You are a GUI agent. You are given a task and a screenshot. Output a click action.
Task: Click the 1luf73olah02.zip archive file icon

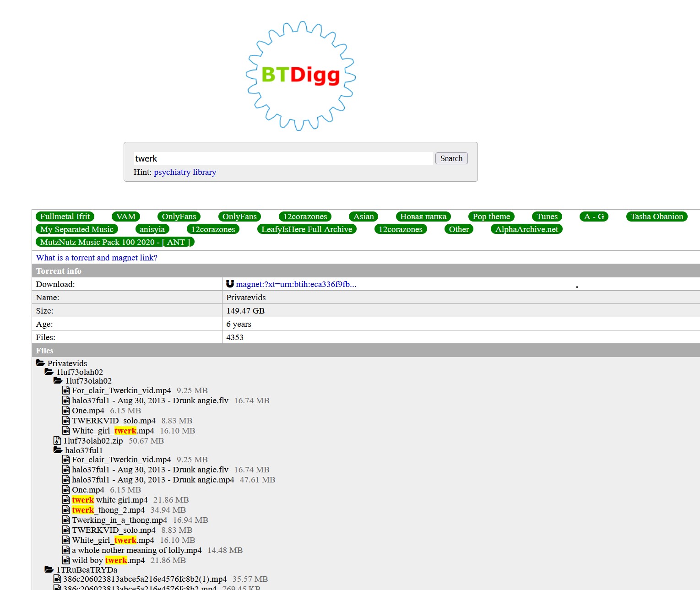57,441
